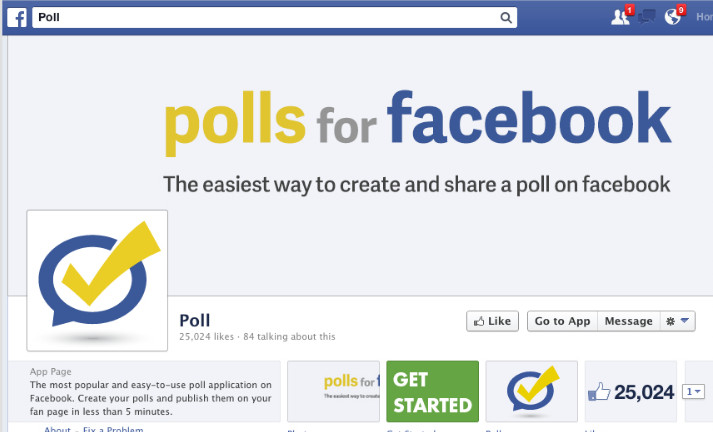This screenshot has height=432, width=713.
Task: Click the Poll app checkmark tile
Action: tap(531, 392)
